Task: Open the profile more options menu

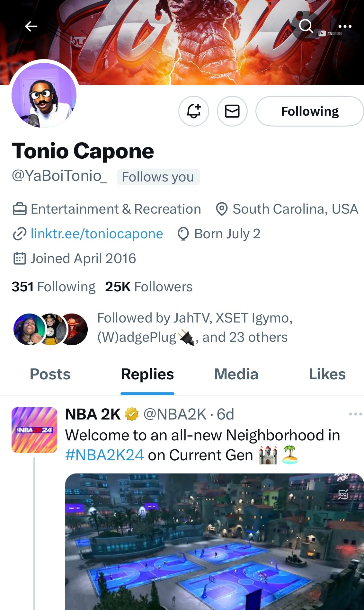Action: (345, 26)
